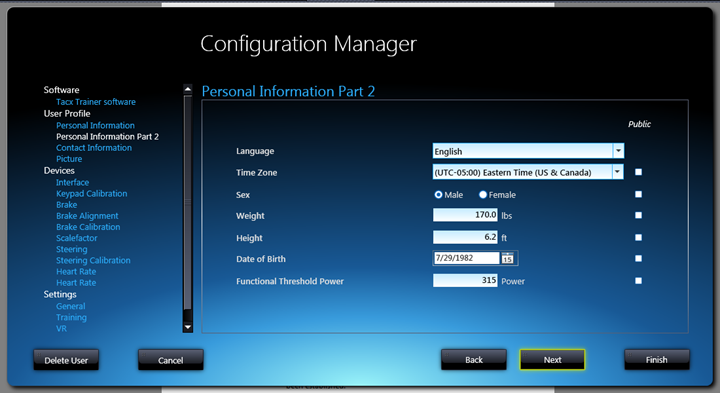
Task: Go to Tacx Trainer software page
Action: pos(96,102)
